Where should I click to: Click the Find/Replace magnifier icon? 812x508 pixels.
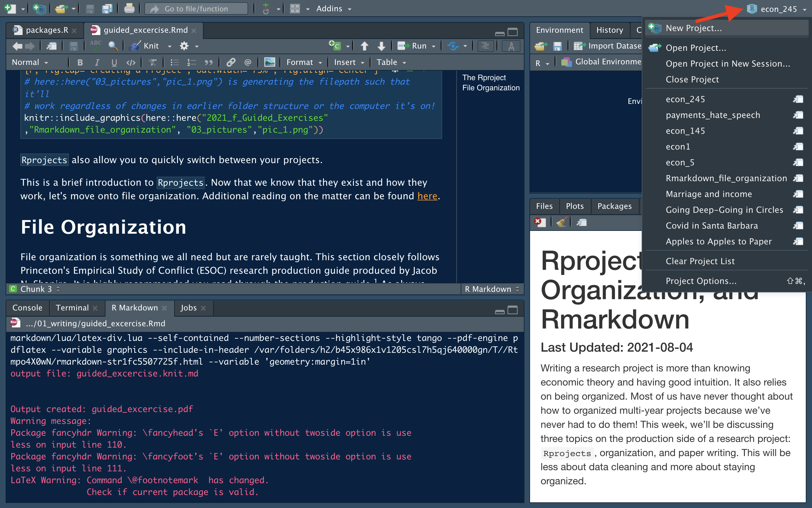point(113,46)
